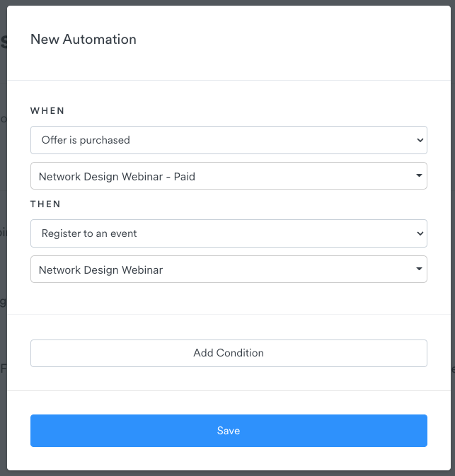Click the dimmed backdrop right of the modal
This screenshot has width=455, height=476.
(452, 212)
